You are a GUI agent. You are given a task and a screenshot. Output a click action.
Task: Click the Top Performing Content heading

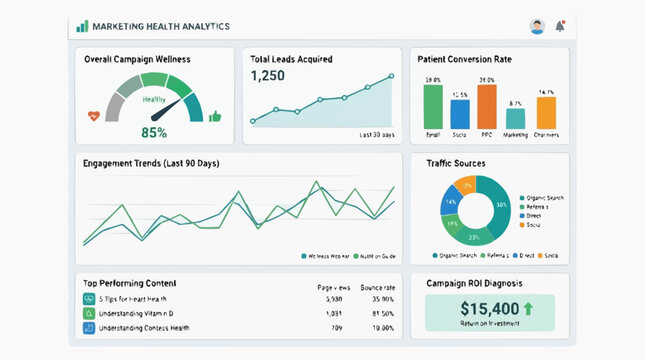130,283
